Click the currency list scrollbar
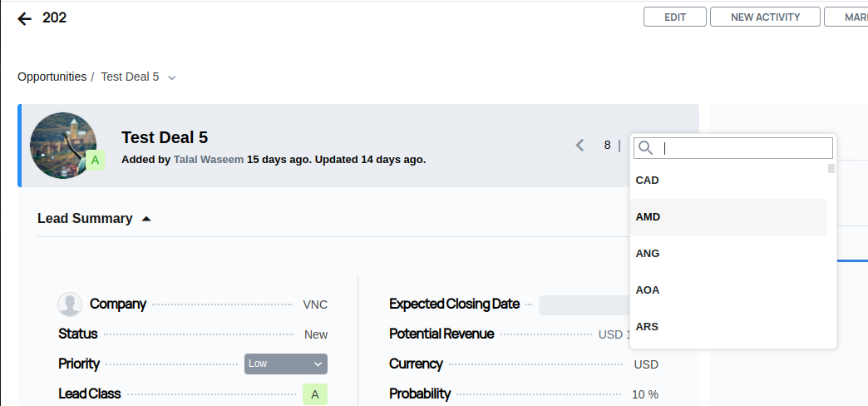Viewport: 868px width, 406px height. click(831, 170)
